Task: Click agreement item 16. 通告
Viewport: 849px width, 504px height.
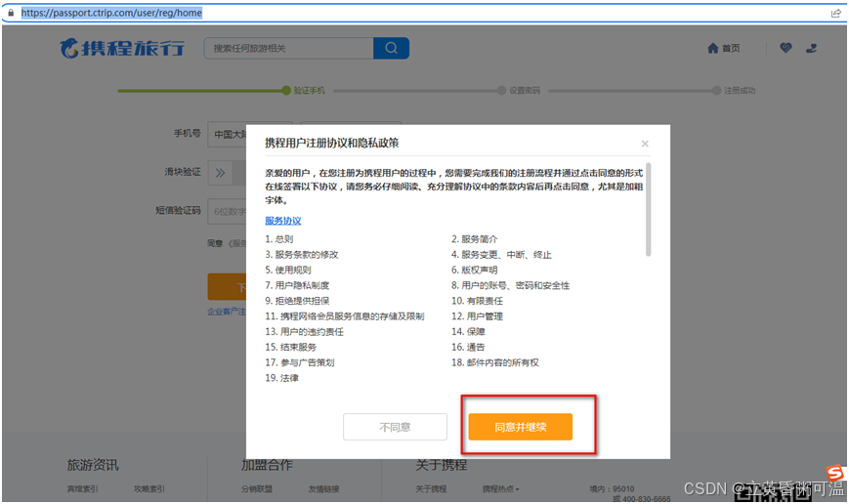Action: click(468, 347)
